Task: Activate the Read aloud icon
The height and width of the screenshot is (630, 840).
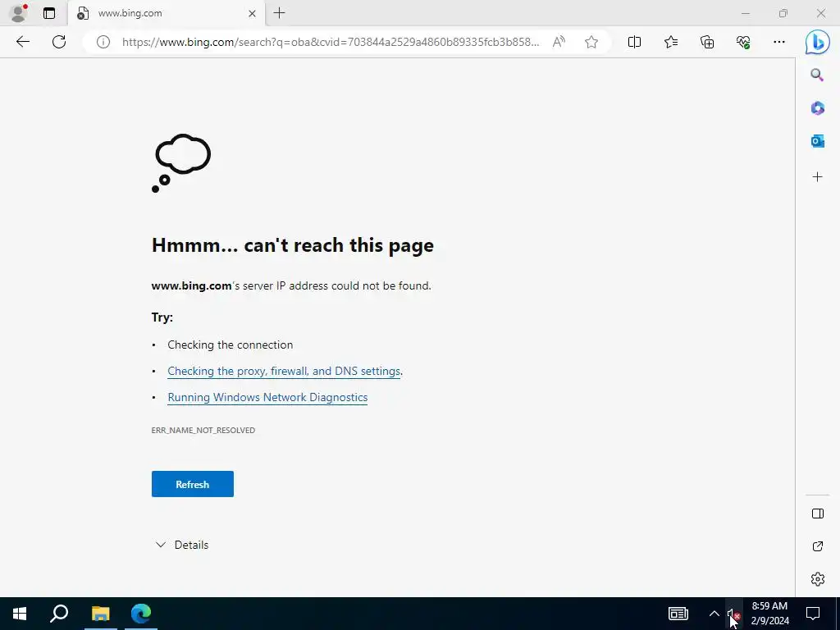Action: (x=559, y=42)
